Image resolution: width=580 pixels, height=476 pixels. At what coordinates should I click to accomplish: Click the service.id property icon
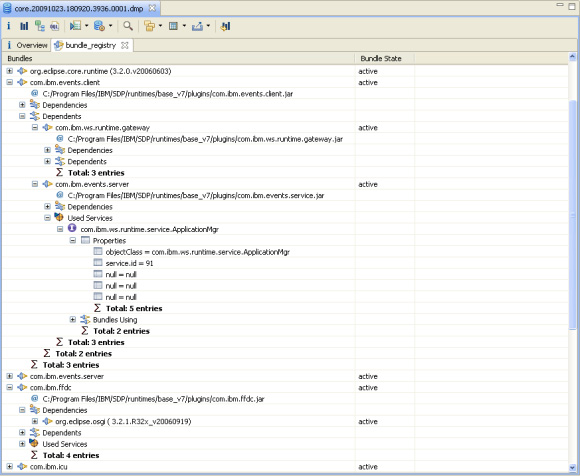click(98, 263)
